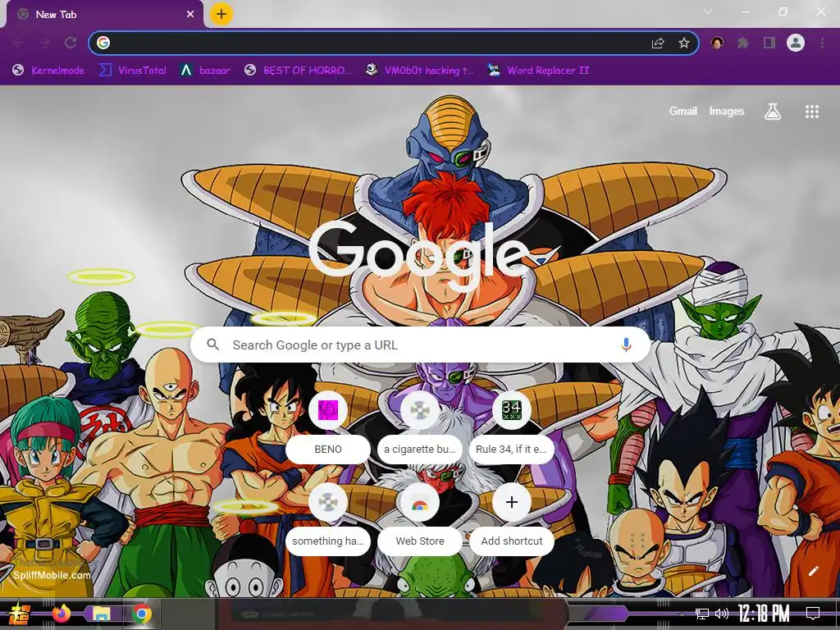This screenshot has height=630, width=840.
Task: Click the share this page icon
Action: pyautogui.click(x=658, y=43)
